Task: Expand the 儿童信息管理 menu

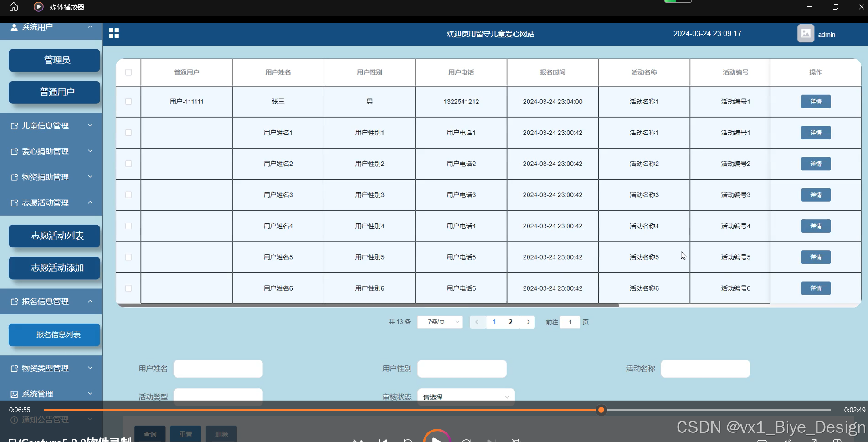Action: pyautogui.click(x=51, y=126)
